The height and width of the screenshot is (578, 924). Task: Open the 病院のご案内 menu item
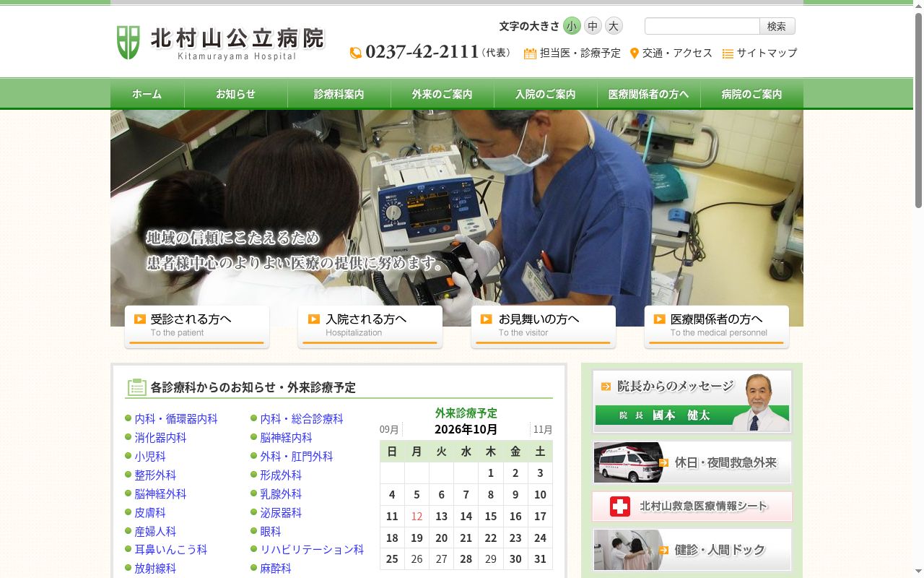pyautogui.click(x=751, y=94)
